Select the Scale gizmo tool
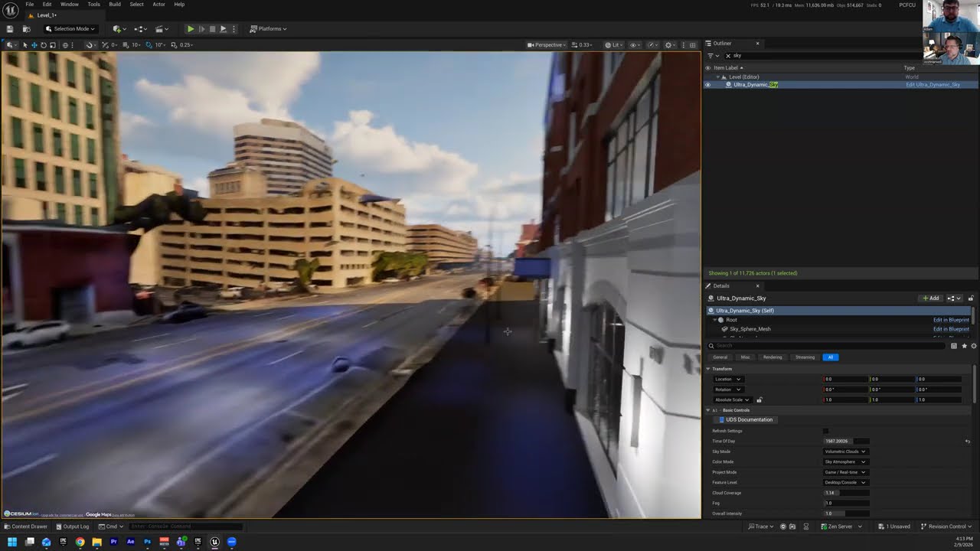 coord(52,45)
